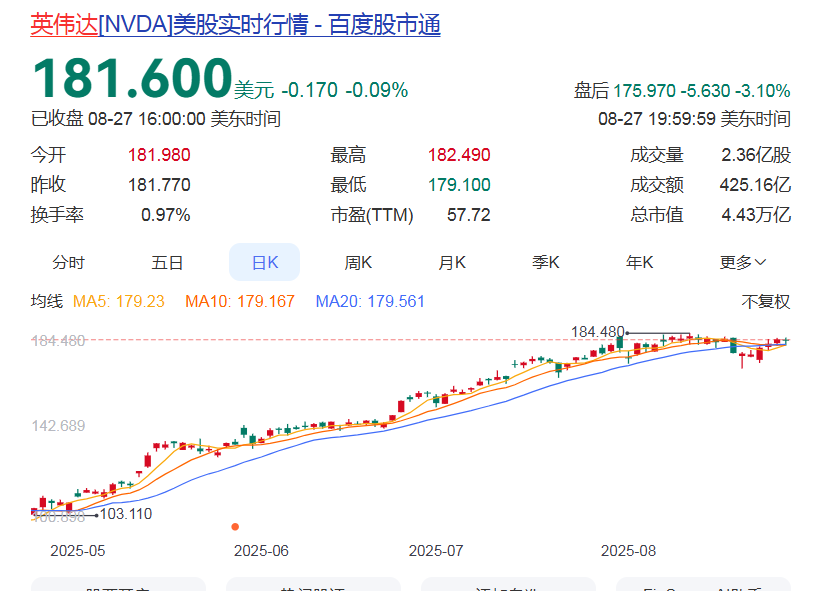Click the 2025-07 date axis label
The width and height of the screenshot is (814, 591).
(436, 550)
